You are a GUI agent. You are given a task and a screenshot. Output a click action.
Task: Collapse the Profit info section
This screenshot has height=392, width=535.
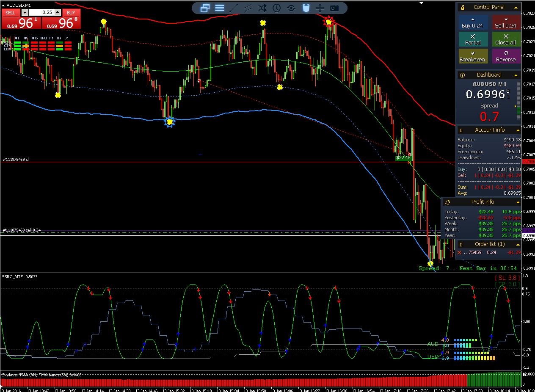(518, 202)
